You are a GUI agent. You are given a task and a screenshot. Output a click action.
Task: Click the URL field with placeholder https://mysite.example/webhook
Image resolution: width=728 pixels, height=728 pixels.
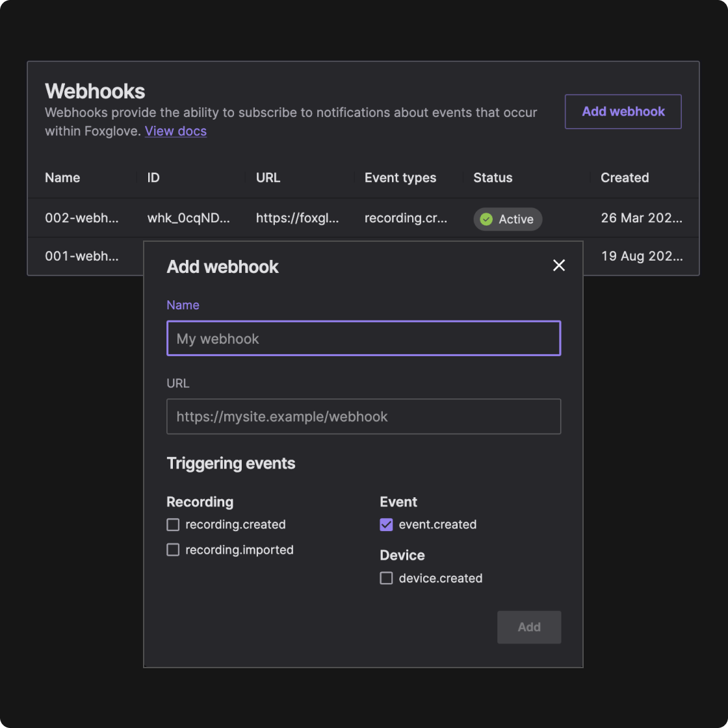pos(363,416)
